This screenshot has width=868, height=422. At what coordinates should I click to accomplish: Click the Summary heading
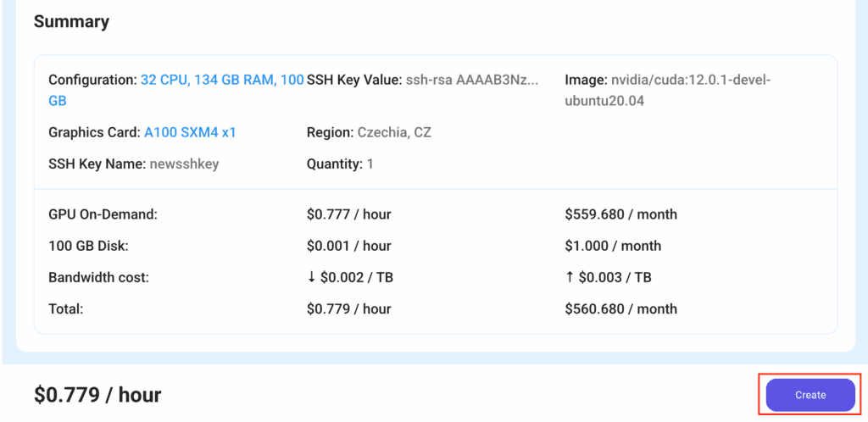pos(71,21)
